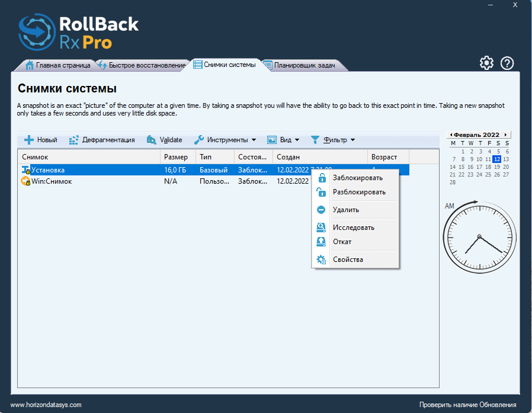
Task: Open the Планировщик задач tab
Action: (x=304, y=65)
